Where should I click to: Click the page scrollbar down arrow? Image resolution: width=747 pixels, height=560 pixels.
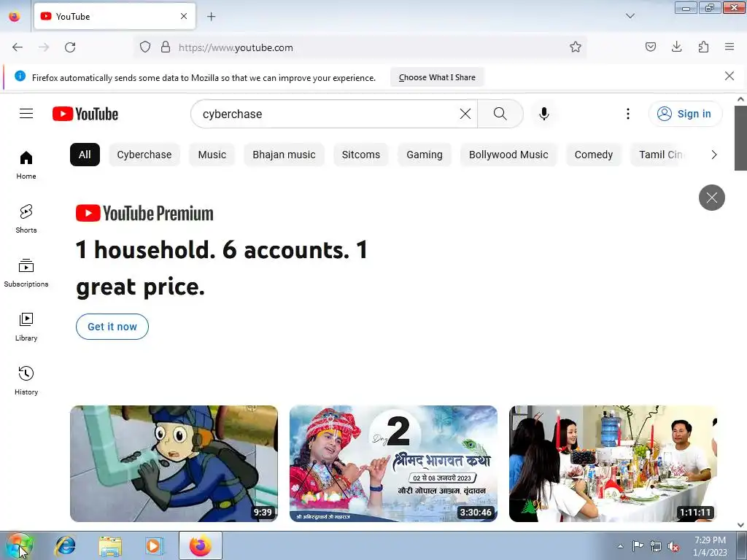740,525
